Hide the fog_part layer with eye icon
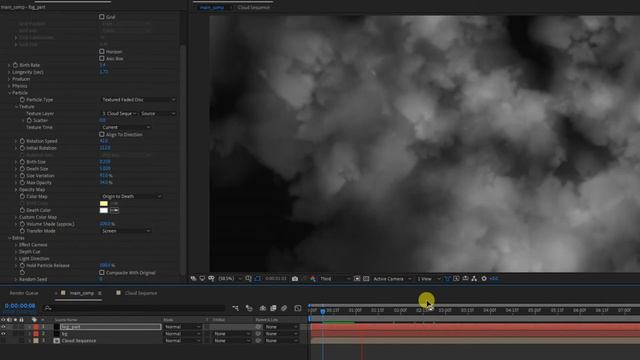640x360 pixels. [x=3, y=327]
